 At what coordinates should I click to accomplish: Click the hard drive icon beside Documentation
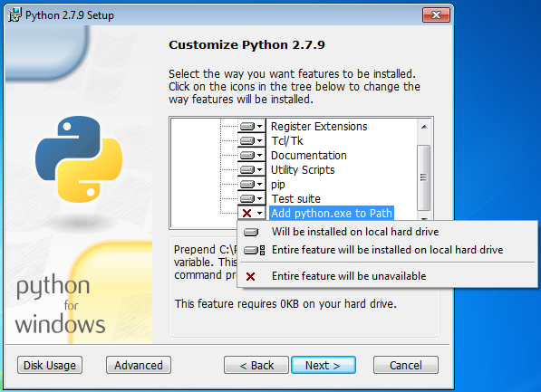(247, 156)
